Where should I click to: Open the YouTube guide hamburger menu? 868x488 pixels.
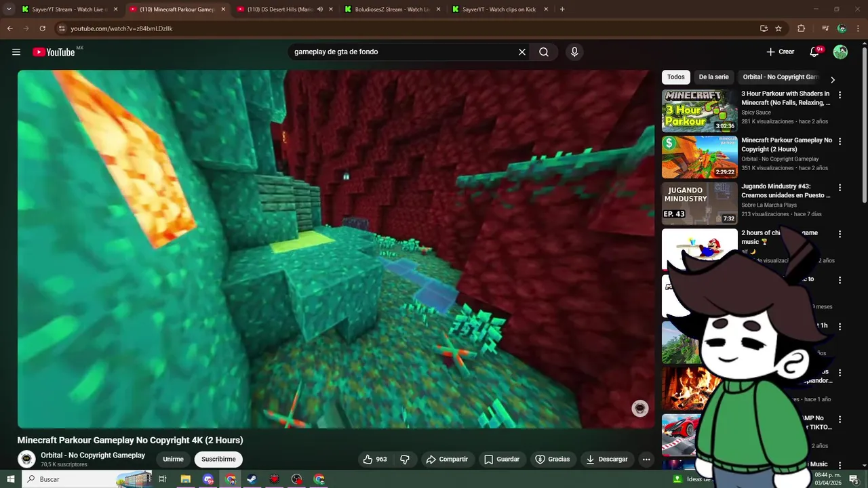16,52
